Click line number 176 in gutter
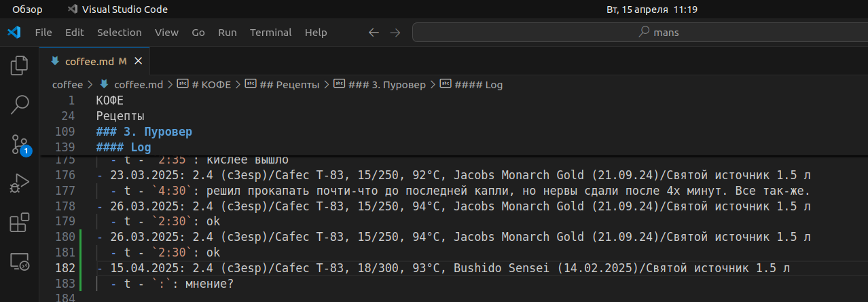 tap(65, 175)
